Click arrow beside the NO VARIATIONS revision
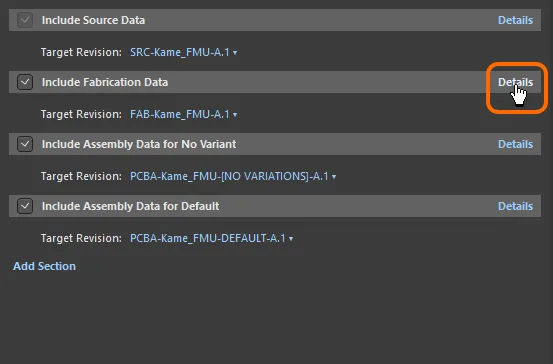This screenshot has height=364, width=553. pyautogui.click(x=334, y=177)
